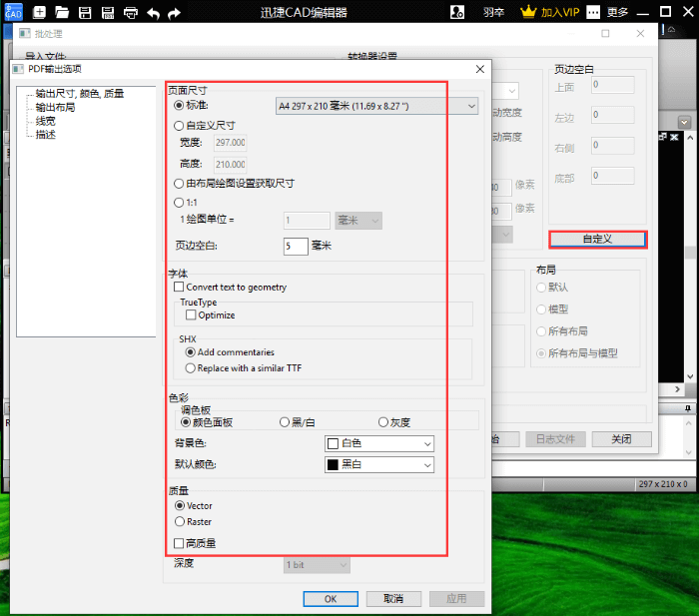This screenshot has width=699, height=616.
Task: Click the 取消 cancel button
Action: click(x=393, y=599)
